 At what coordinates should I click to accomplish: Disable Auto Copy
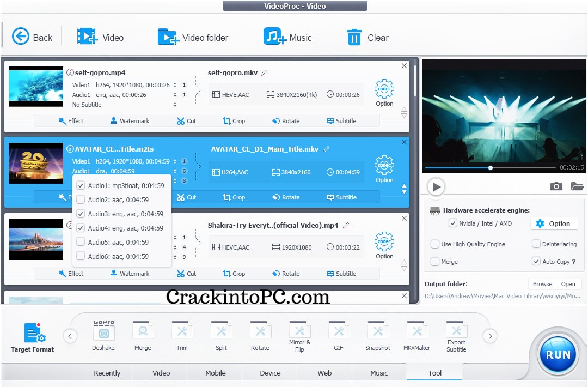[x=536, y=261]
